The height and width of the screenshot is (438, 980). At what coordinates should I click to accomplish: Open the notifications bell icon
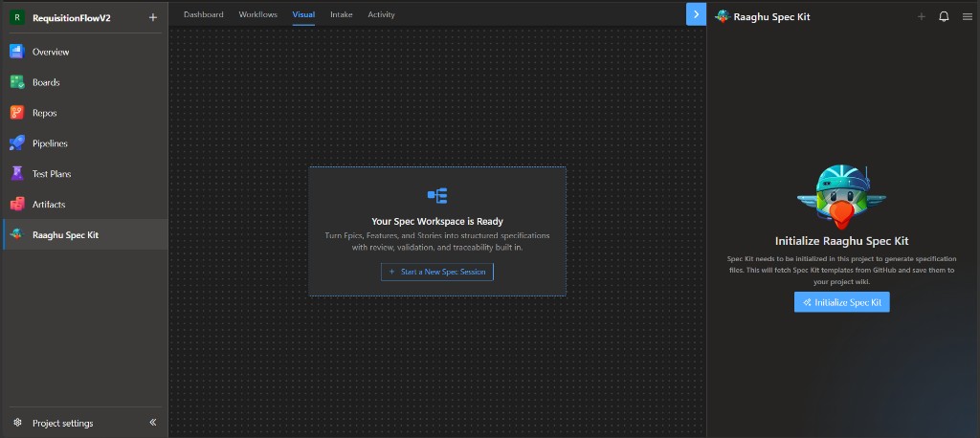944,17
